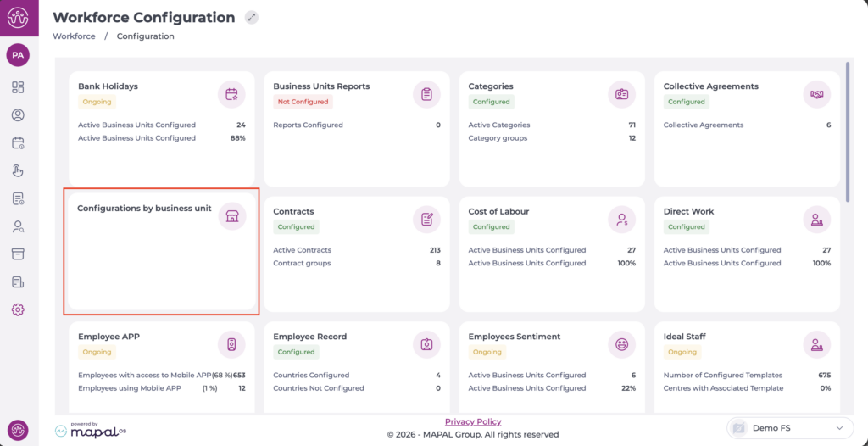Open the Cost of Labour icon
868x446 pixels.
621,220
